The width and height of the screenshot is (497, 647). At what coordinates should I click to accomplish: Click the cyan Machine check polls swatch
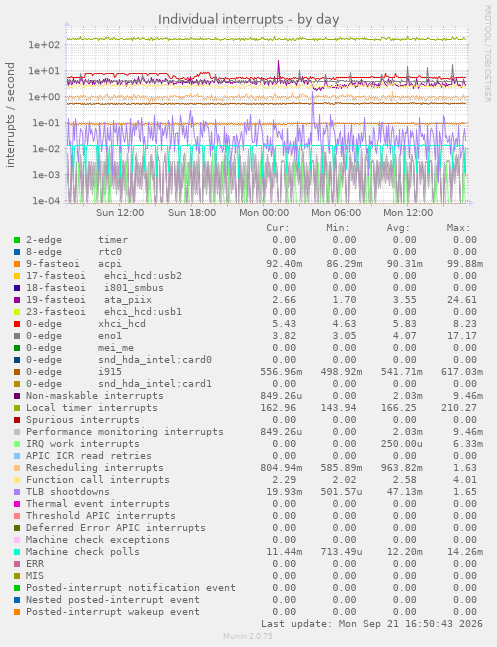(x=17, y=552)
